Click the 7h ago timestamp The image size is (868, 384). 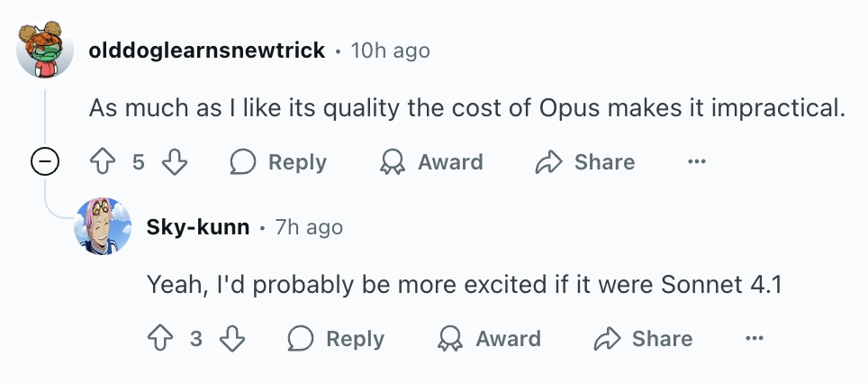(x=309, y=227)
